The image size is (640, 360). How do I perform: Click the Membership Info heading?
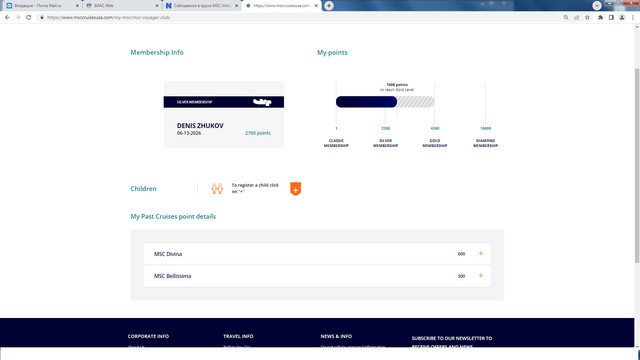[157, 52]
